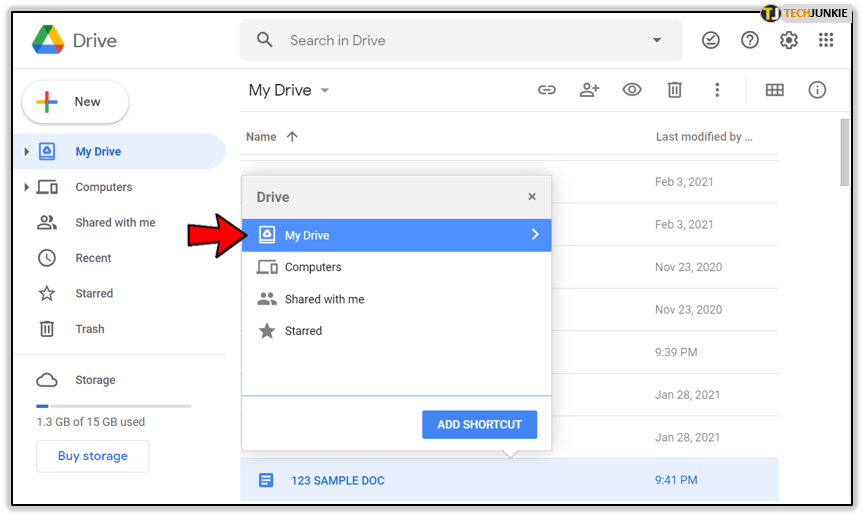Open the Settings gear icon

pyautogui.click(x=789, y=40)
